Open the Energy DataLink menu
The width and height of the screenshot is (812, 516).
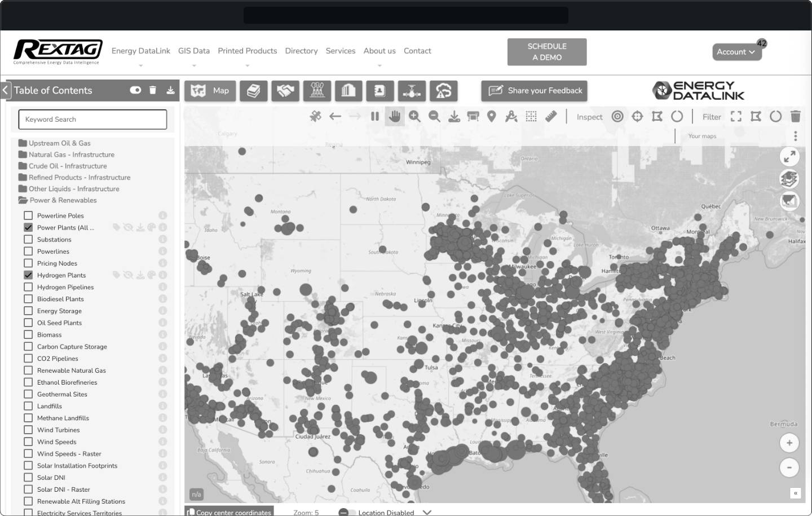(140, 51)
